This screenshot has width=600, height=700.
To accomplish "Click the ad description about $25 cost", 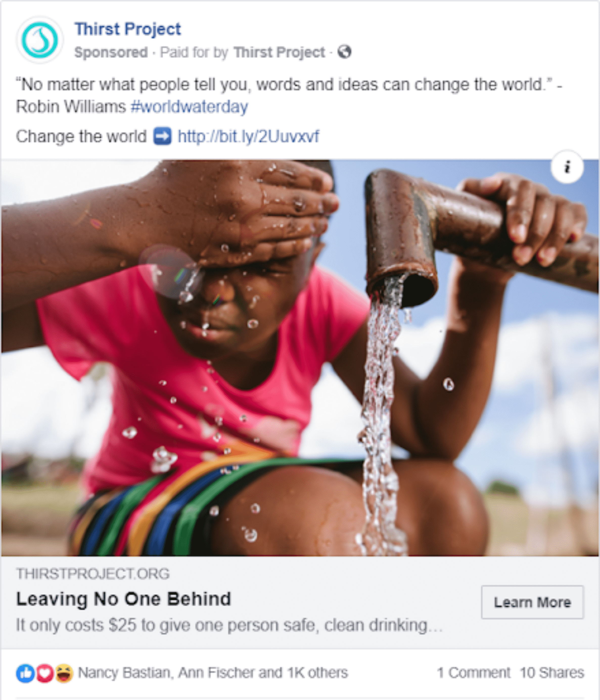I will pos(229,625).
